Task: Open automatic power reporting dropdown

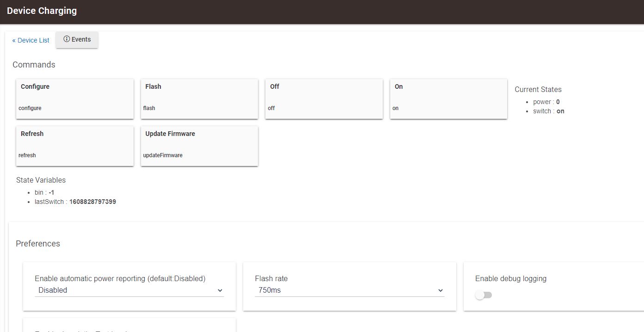Action: tap(129, 290)
